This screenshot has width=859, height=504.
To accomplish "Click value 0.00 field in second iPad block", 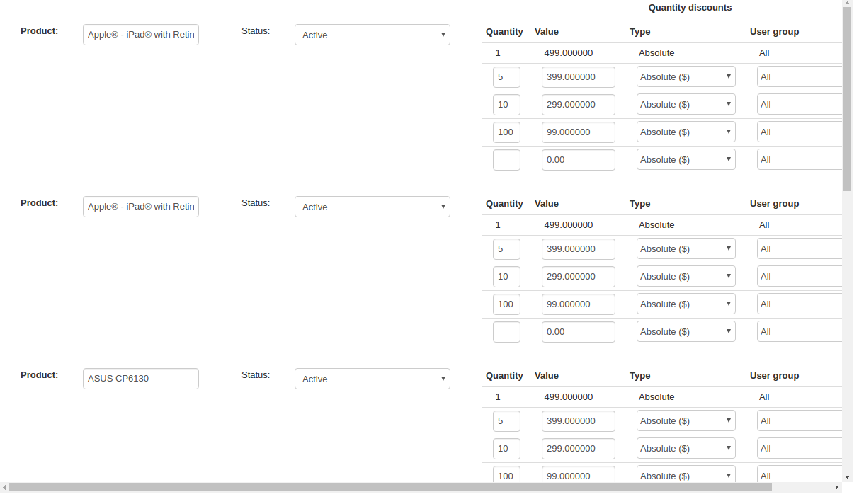I will click(x=579, y=331).
